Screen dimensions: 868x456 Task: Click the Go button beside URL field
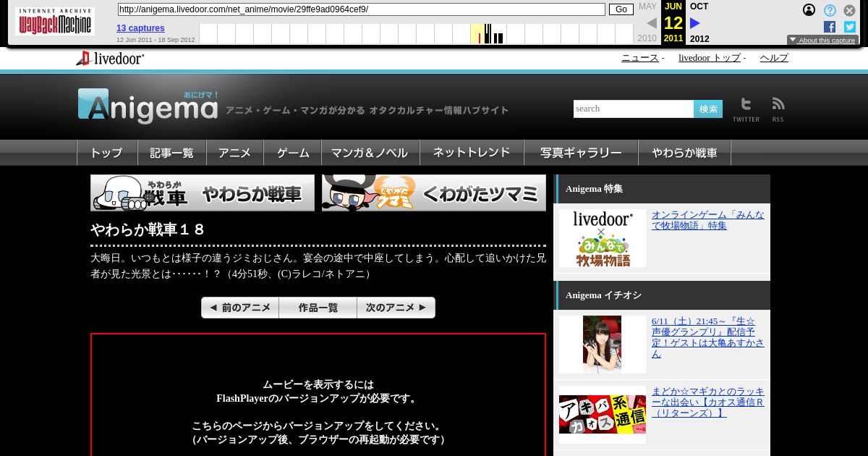coord(621,9)
